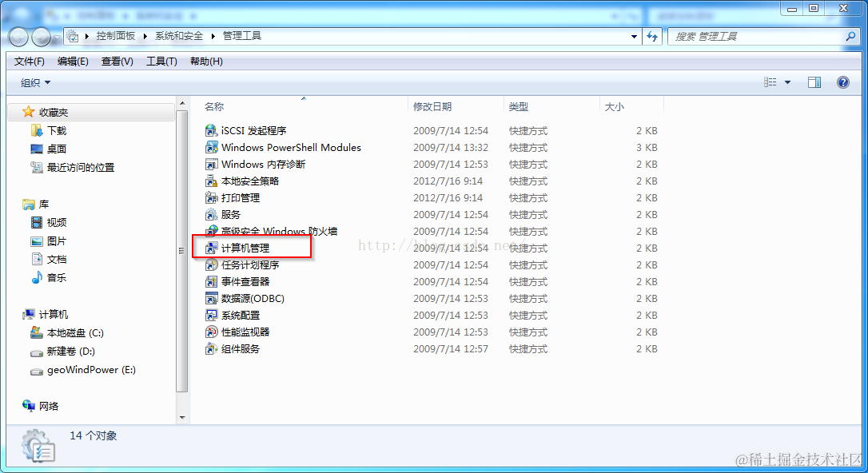Open the iSCSI 发起程序 shortcut icon

pos(211,130)
